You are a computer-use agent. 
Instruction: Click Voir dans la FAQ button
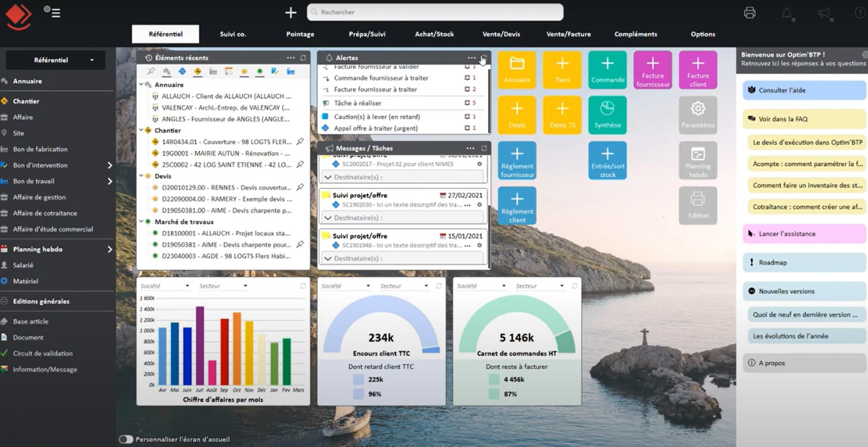(x=804, y=119)
